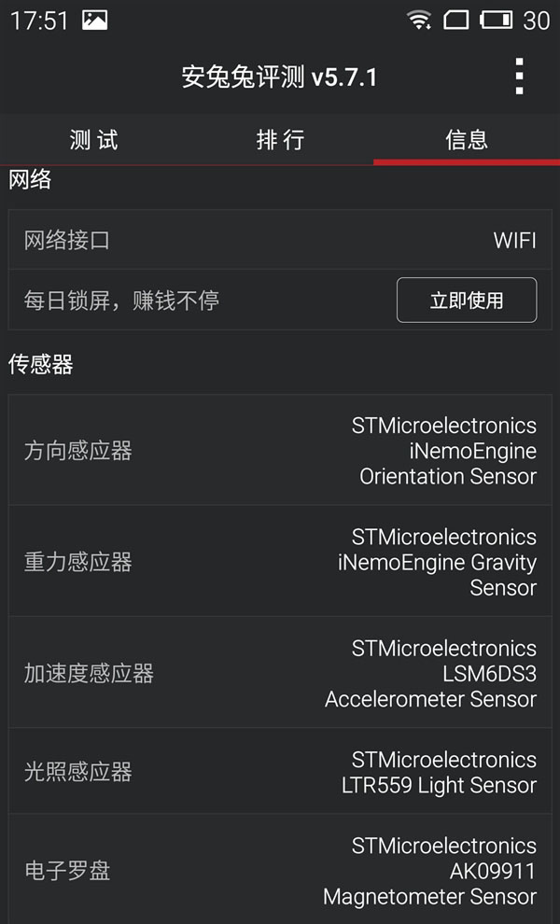Tap the 方向感应器 sensor row
Screen dimensions: 560x924
280,451
